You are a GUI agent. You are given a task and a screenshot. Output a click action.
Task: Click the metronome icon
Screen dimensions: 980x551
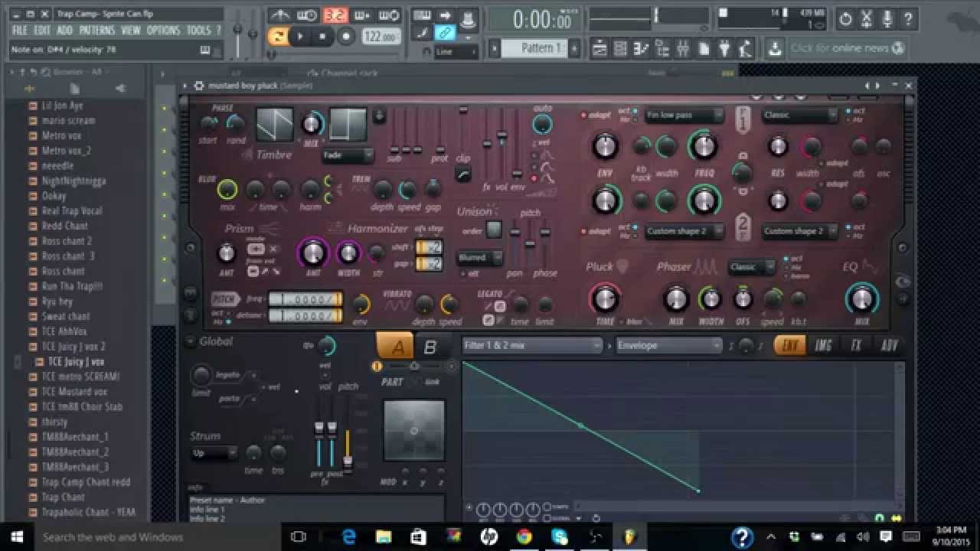[281, 15]
